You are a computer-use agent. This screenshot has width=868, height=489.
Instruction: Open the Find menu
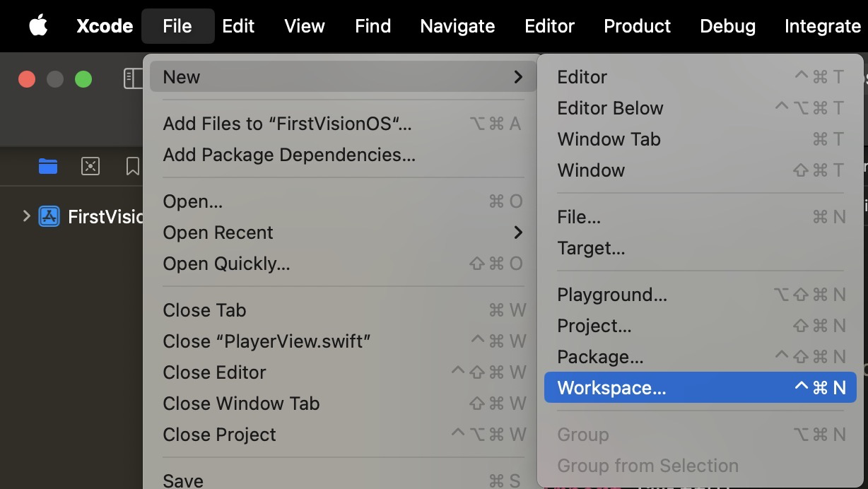(x=373, y=26)
